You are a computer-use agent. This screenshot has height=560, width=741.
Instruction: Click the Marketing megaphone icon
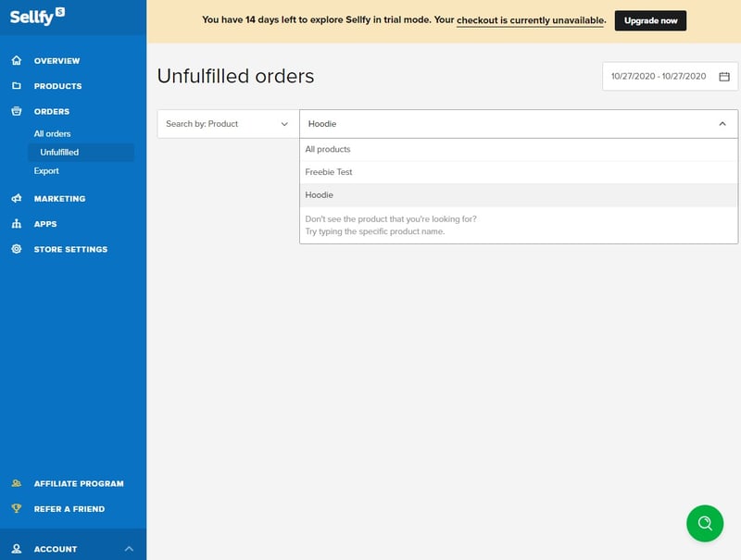click(16, 199)
